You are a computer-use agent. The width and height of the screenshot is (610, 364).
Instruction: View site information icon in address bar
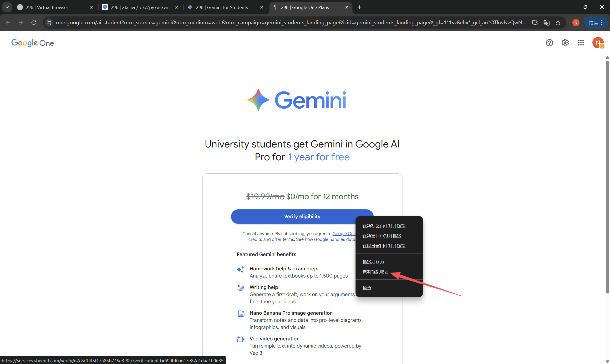49,23
